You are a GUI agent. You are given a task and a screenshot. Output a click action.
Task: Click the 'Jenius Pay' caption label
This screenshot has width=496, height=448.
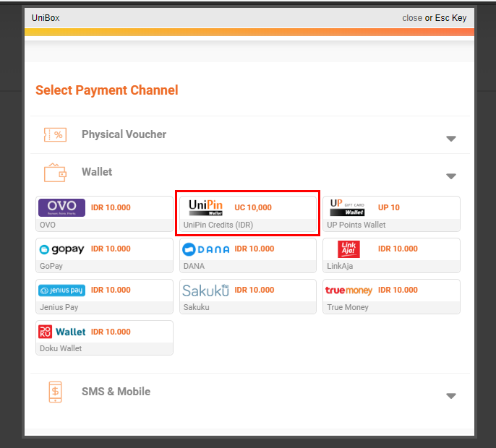point(59,307)
